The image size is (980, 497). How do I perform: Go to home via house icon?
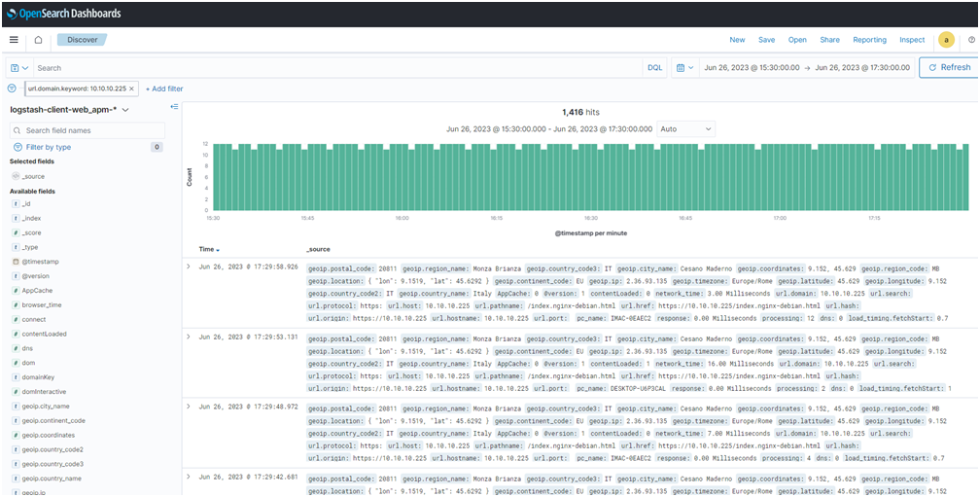[x=38, y=39]
